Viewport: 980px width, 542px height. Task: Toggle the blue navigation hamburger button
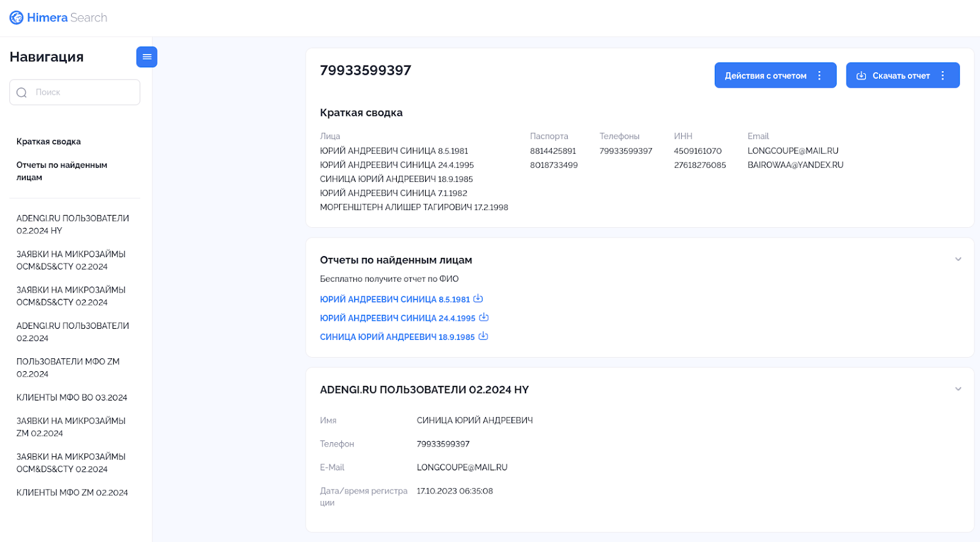pos(146,57)
